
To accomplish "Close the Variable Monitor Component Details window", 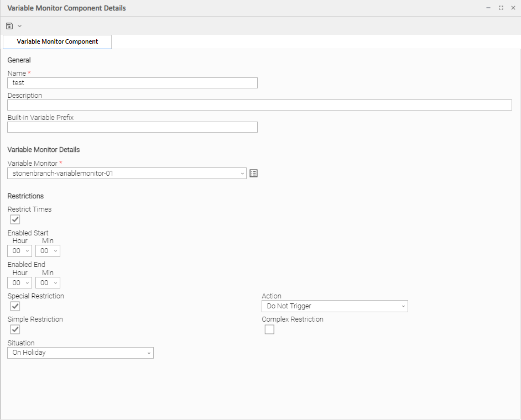I will (x=513, y=8).
